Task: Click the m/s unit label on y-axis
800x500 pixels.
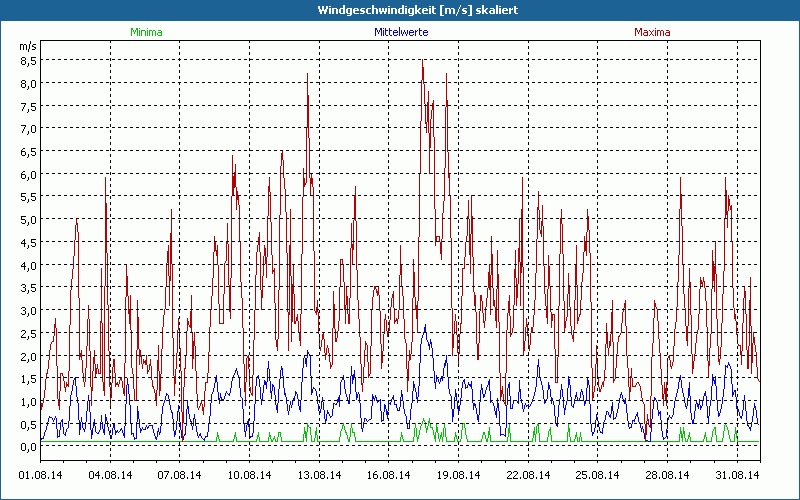Action: [27, 46]
